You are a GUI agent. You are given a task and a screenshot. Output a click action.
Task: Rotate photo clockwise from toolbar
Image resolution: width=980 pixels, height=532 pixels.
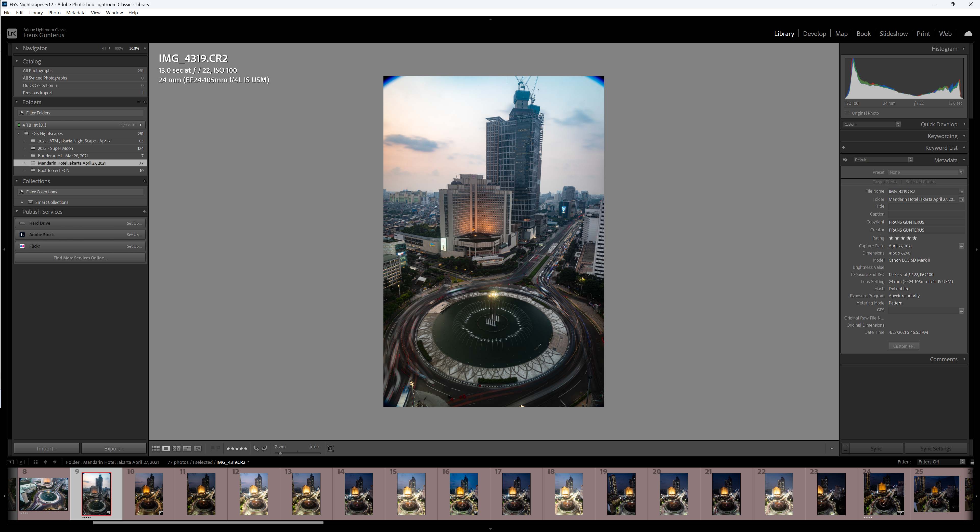pos(264,449)
